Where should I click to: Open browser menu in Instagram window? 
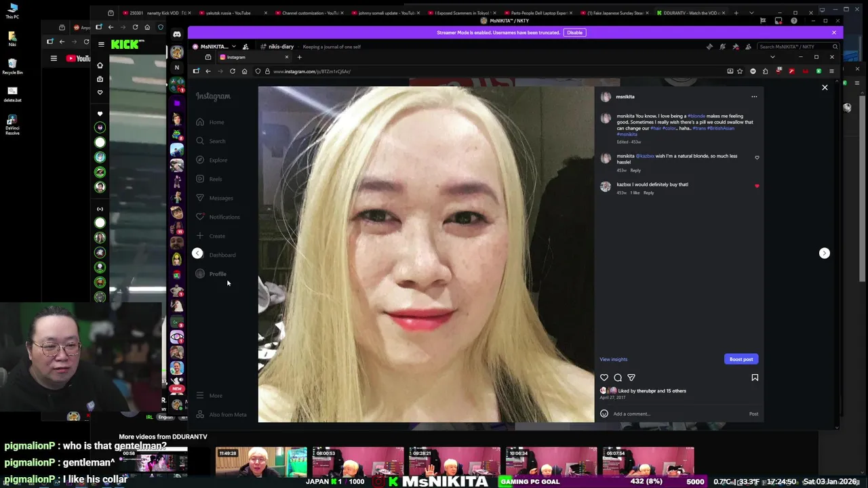click(x=831, y=71)
